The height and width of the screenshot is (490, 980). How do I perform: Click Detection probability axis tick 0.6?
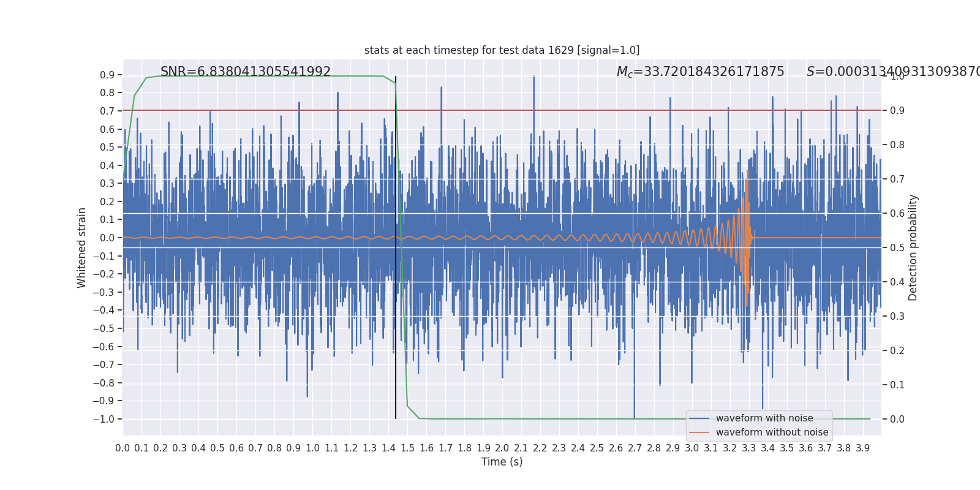pos(897,214)
